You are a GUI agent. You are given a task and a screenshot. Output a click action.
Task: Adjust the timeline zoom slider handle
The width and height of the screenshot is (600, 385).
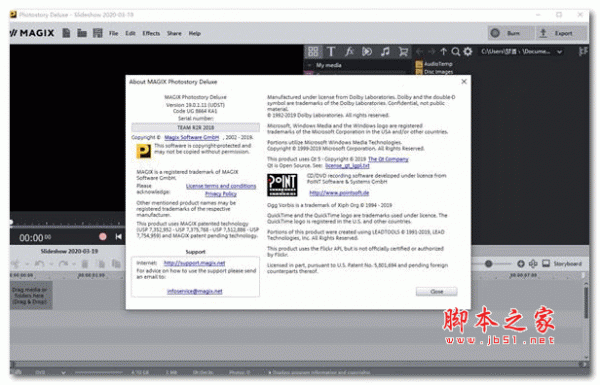[x=488, y=264]
